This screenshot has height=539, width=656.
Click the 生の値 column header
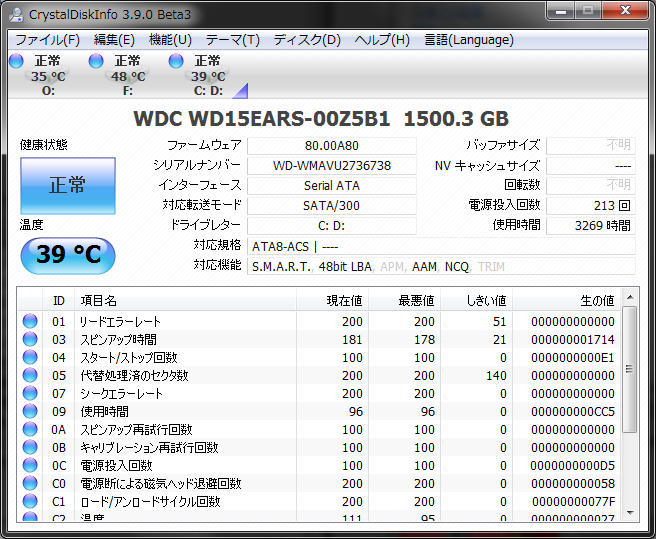(x=566, y=300)
